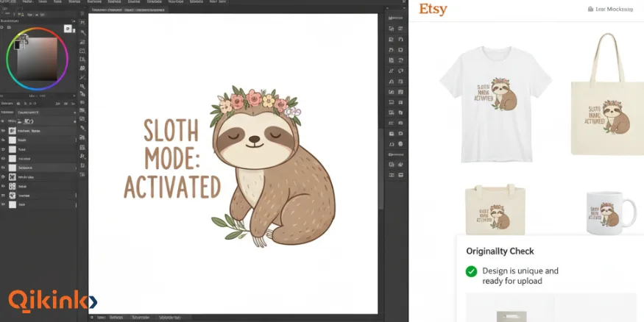Pick a shade in the color square
This screenshot has height=322, width=644.
[39, 60]
